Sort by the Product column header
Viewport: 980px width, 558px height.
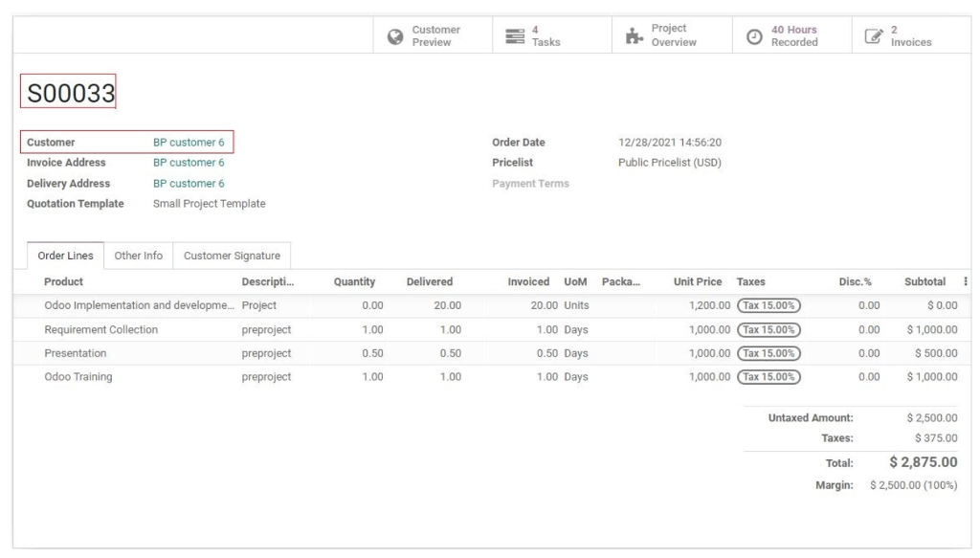(x=64, y=281)
